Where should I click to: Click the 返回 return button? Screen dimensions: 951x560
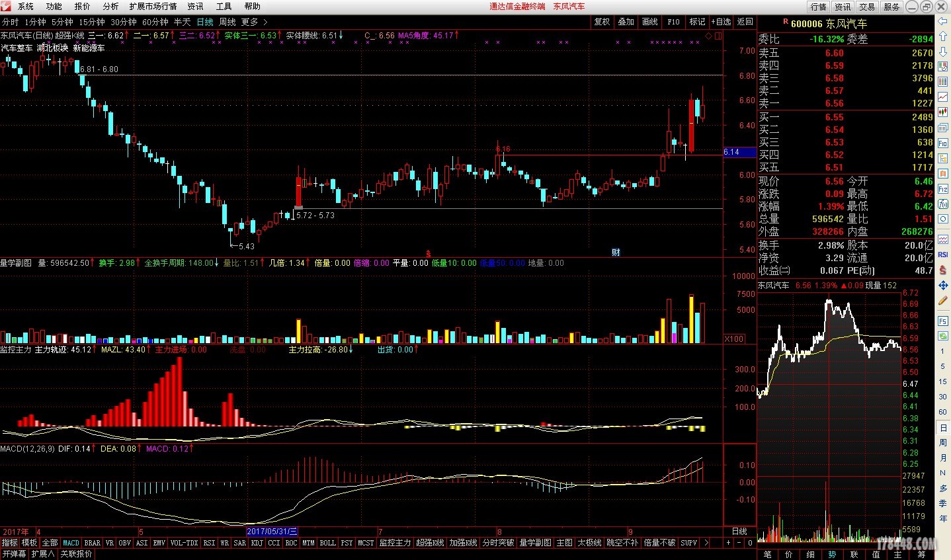tap(745, 22)
